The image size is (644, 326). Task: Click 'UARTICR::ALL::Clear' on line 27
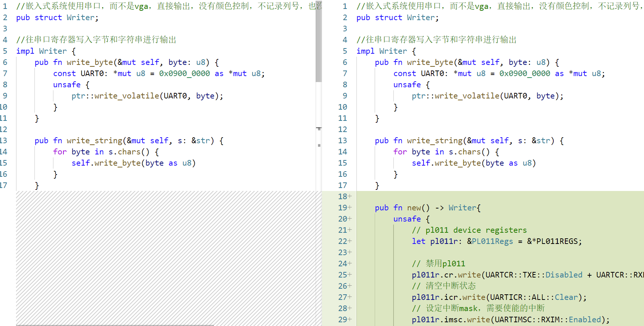pyautogui.click(x=534, y=297)
